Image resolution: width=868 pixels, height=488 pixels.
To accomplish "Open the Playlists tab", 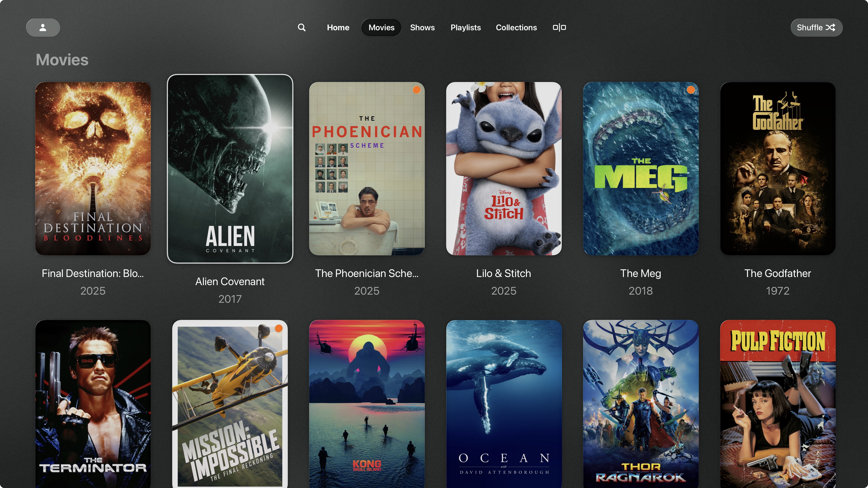I will [x=465, y=28].
